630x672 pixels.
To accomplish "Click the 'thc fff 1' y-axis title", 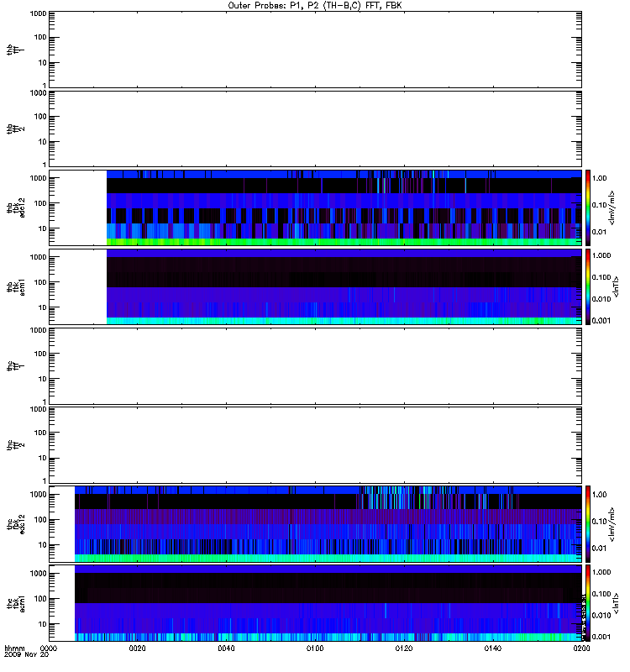I will [15, 366].
